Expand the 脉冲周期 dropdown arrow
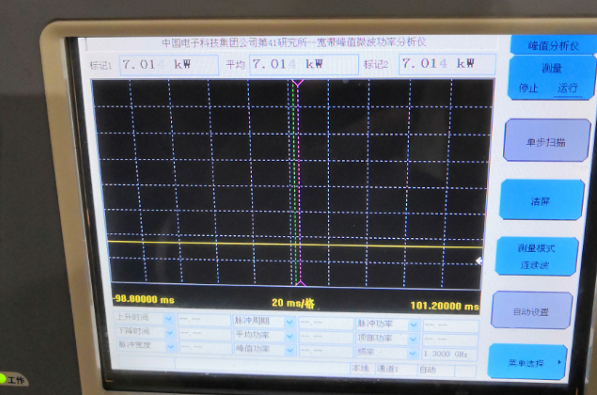 [x=289, y=322]
